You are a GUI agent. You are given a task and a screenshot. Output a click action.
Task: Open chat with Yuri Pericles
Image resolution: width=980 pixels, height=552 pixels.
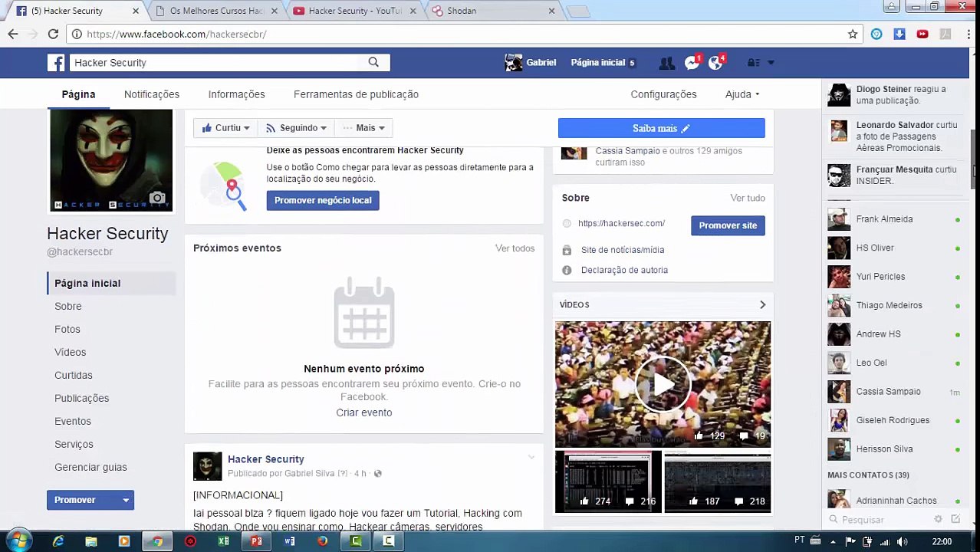(893, 277)
